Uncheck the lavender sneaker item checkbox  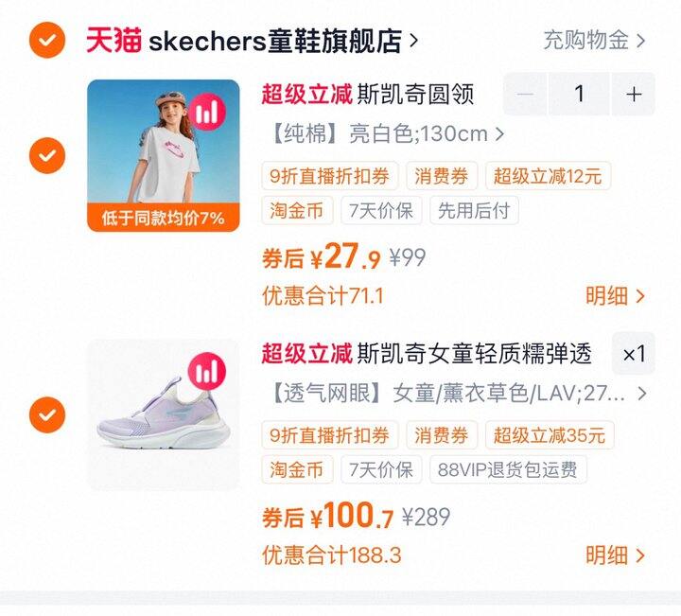point(47,414)
